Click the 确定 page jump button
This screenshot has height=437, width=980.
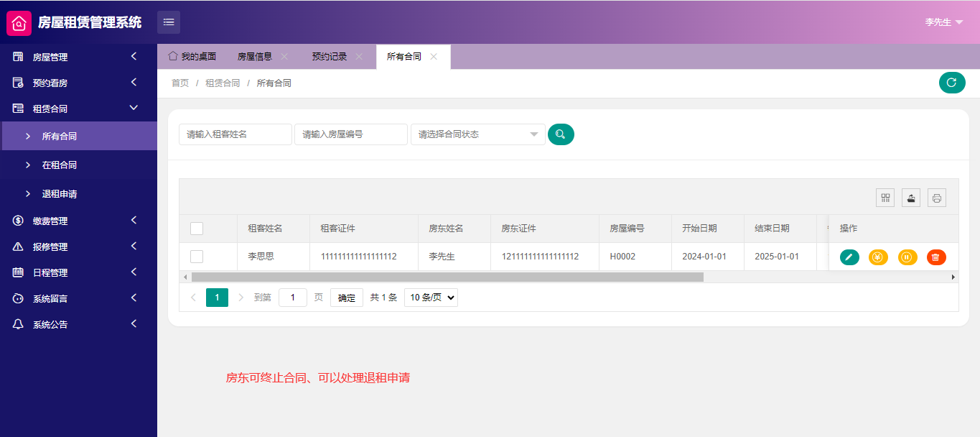[x=347, y=298]
